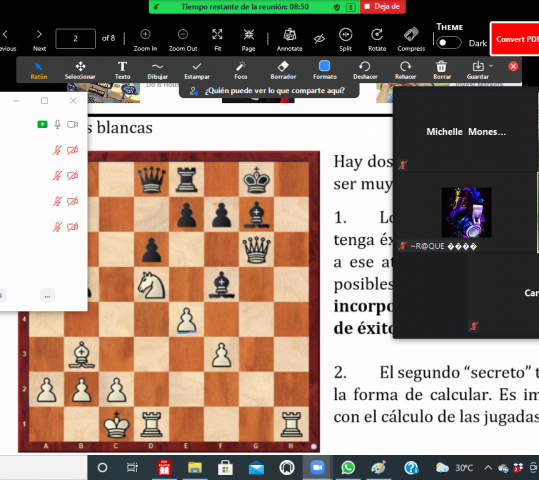Open the participants panel more options button
Screen dimensions: 539x480
[x=47, y=296]
